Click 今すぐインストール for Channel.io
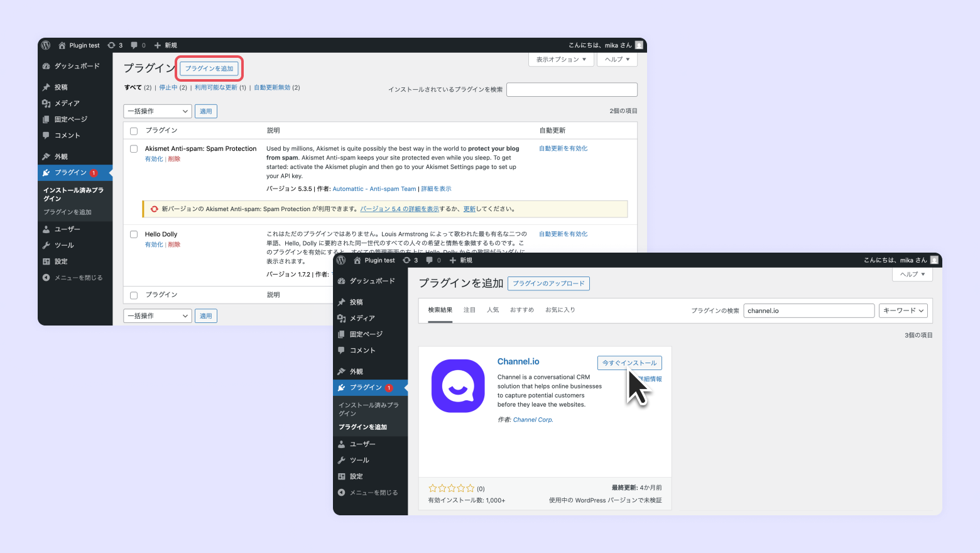Screen dimensions: 980x553 [629, 363]
